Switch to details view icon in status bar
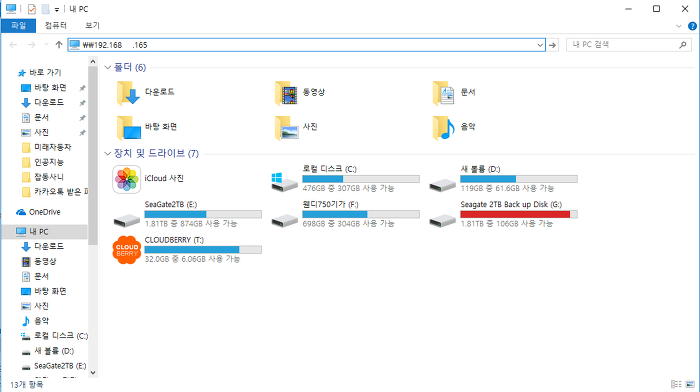Viewport: 700px width, 392px height. point(676,384)
